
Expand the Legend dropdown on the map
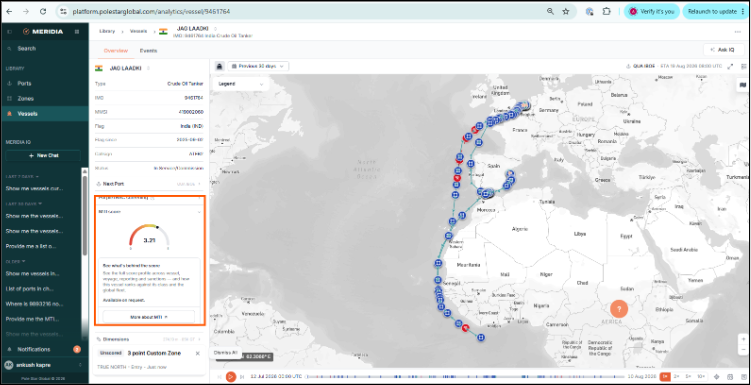point(241,84)
